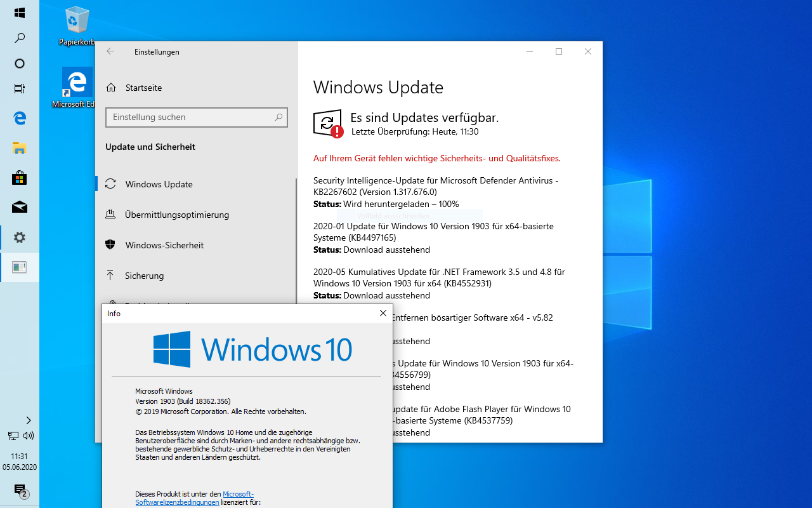This screenshot has height=508, width=812.
Task: Click the Windows Update page title
Action: 378,87
